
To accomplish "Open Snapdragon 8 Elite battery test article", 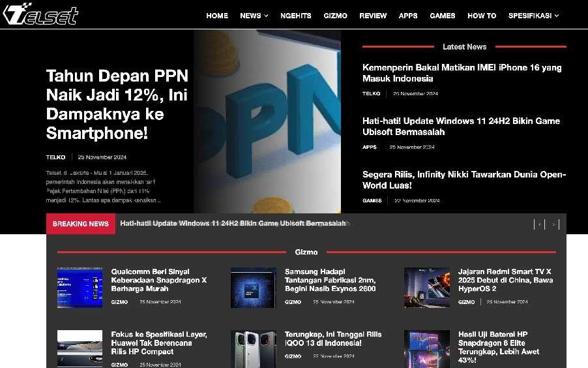I will (499, 347).
